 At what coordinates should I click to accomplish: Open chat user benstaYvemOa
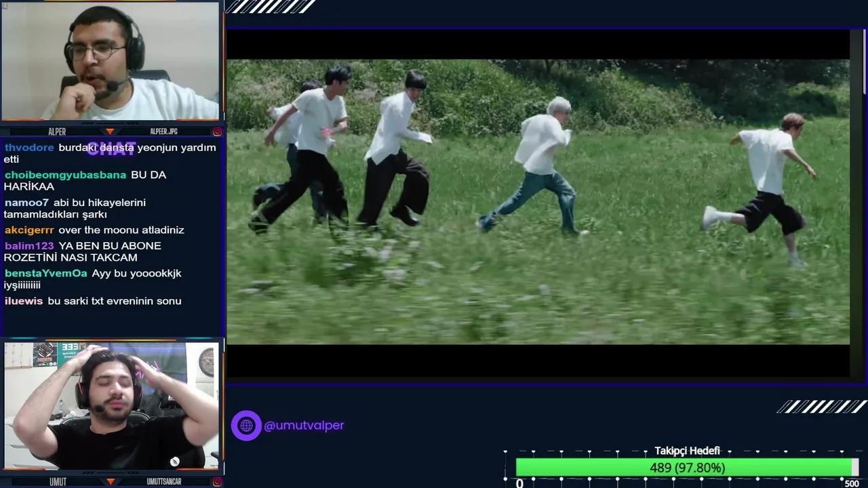45,273
